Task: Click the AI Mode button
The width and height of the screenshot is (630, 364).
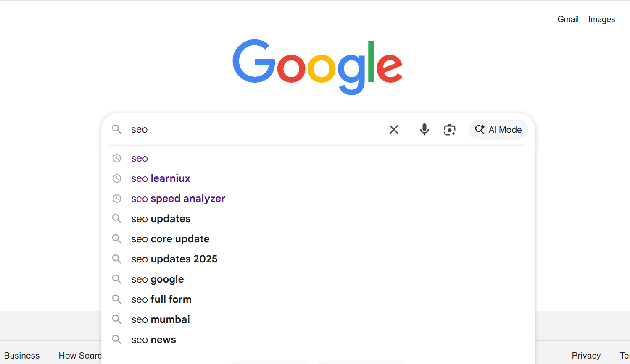Action: (498, 130)
